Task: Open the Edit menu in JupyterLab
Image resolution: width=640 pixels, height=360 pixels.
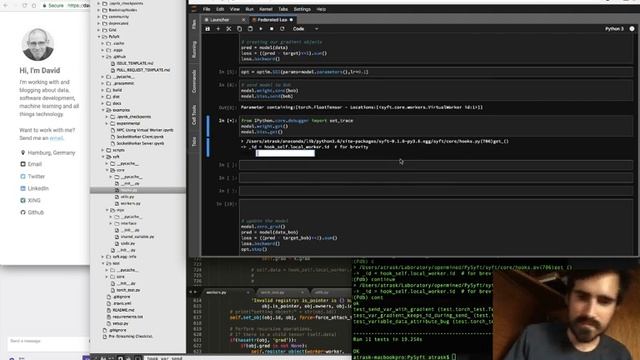Action: coord(220,9)
